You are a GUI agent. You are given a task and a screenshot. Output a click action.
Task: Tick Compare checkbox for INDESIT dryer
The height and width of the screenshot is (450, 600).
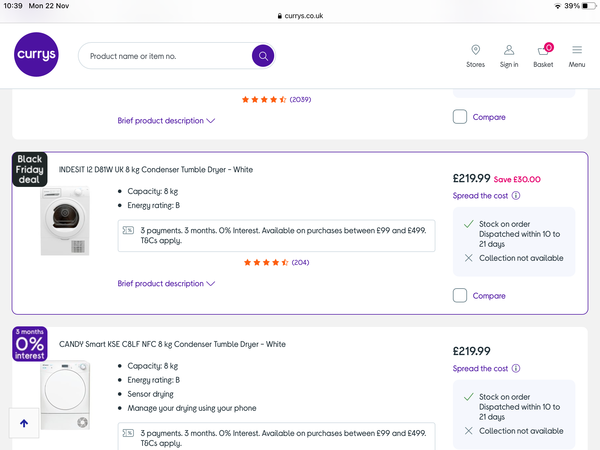coord(460,295)
